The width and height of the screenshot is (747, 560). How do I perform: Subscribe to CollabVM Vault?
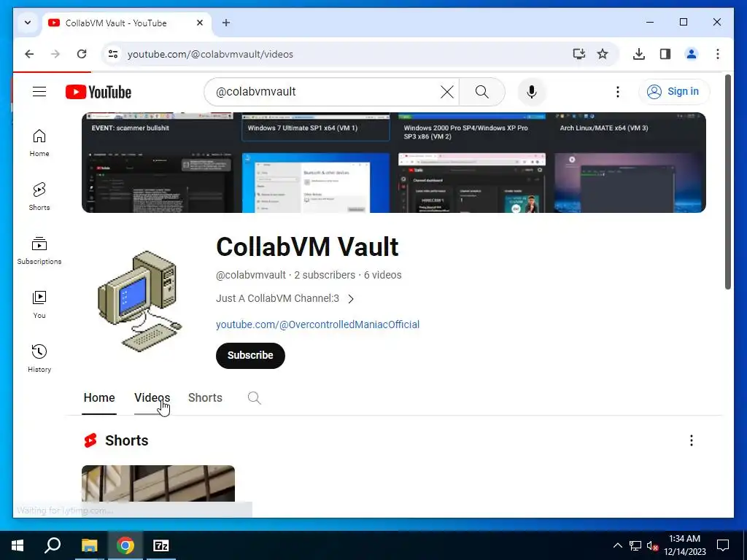(250, 355)
